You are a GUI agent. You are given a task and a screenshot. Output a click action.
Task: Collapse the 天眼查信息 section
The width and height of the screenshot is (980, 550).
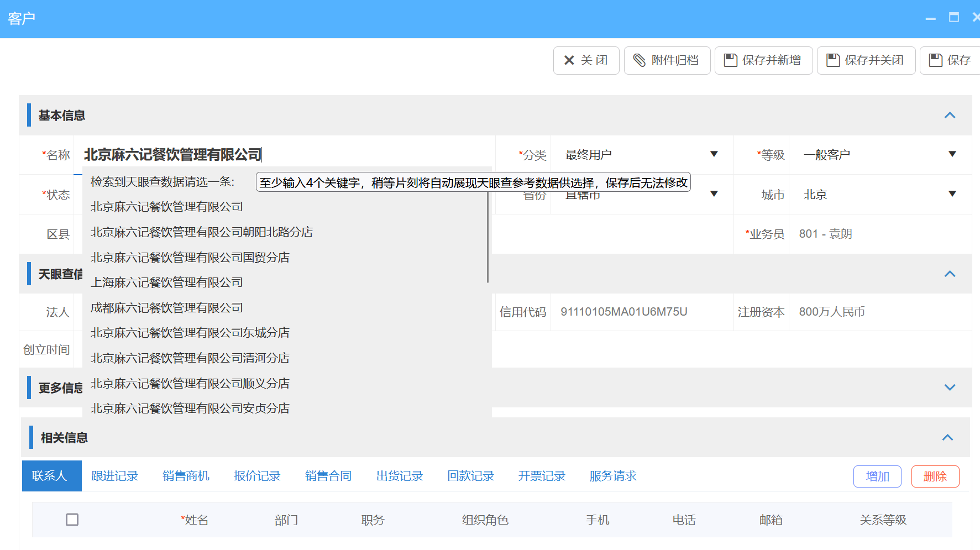[950, 274]
